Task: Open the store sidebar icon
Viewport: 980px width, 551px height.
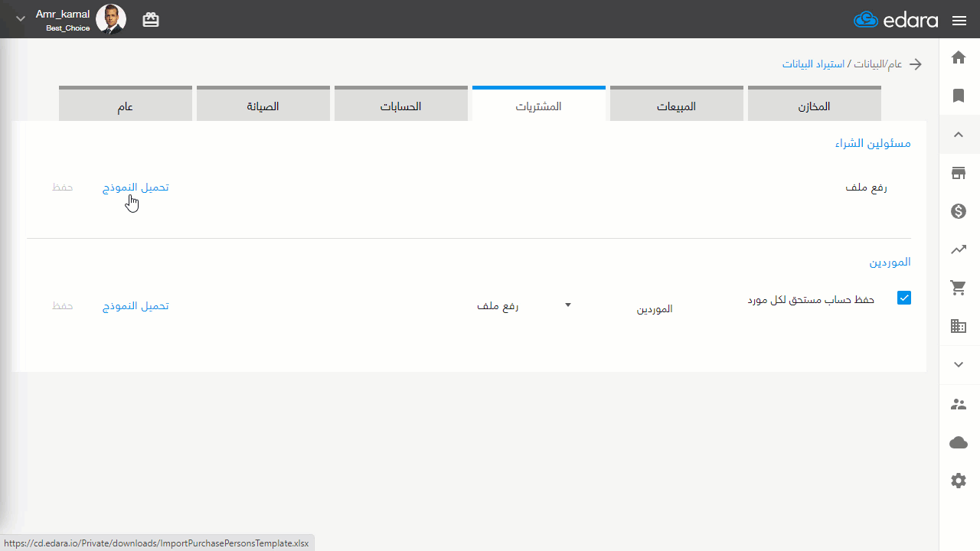Action: [x=959, y=173]
